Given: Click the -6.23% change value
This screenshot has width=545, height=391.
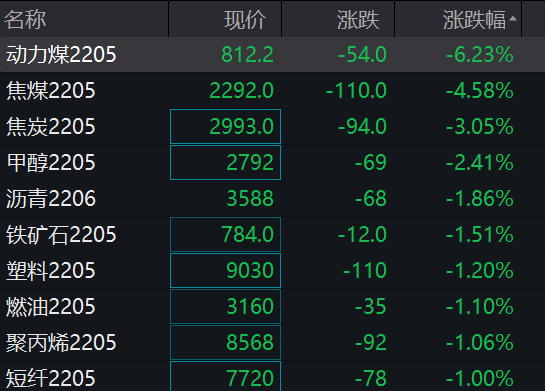Looking at the screenshot, I should coord(479,55).
